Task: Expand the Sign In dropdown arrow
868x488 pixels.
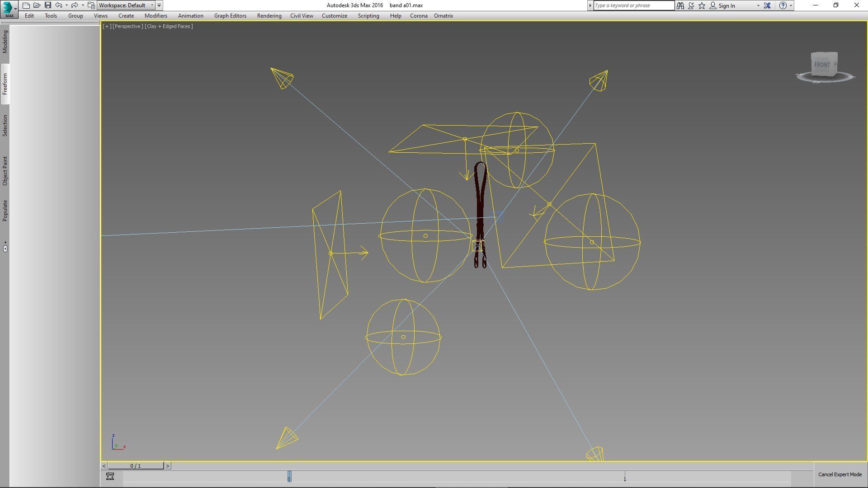Action: (758, 6)
